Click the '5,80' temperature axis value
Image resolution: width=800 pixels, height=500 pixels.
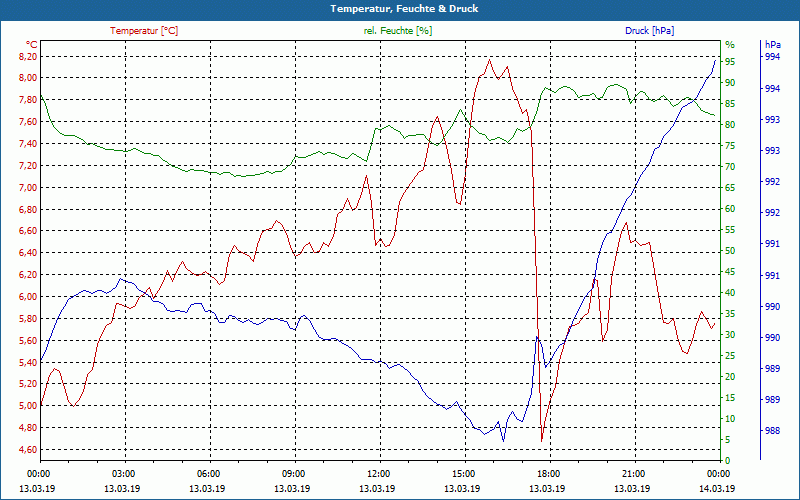tap(28, 319)
